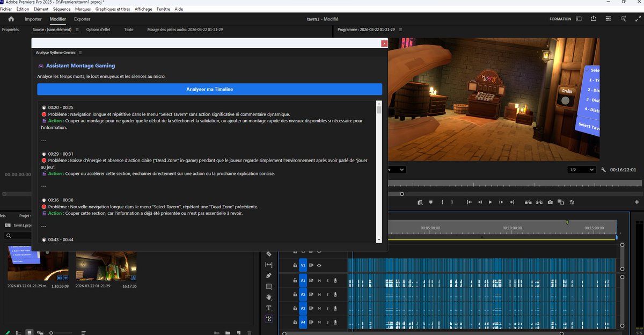Screen dimensions: 644x335
Task: Mark In point bracket in Program monitor
Action: tap(442, 202)
